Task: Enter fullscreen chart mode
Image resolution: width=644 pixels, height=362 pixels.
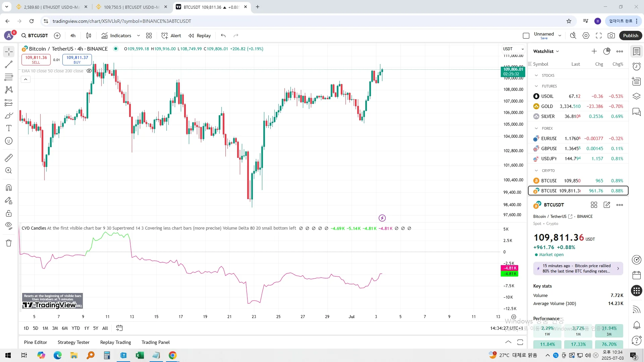Action: 599,36
